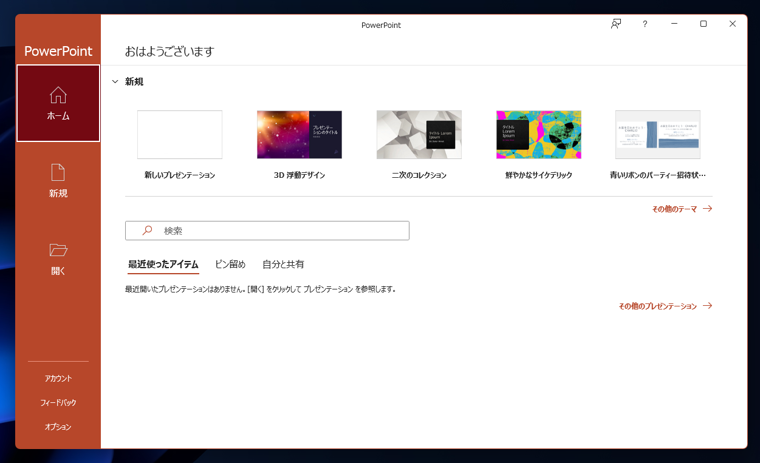This screenshot has width=760, height=463.
Task: Open the Home (ホーム) sidebar item
Action: 58,103
